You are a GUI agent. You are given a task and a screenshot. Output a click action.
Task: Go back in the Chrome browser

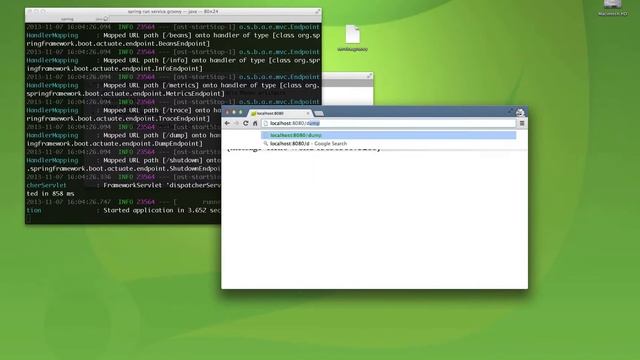pos(227,123)
